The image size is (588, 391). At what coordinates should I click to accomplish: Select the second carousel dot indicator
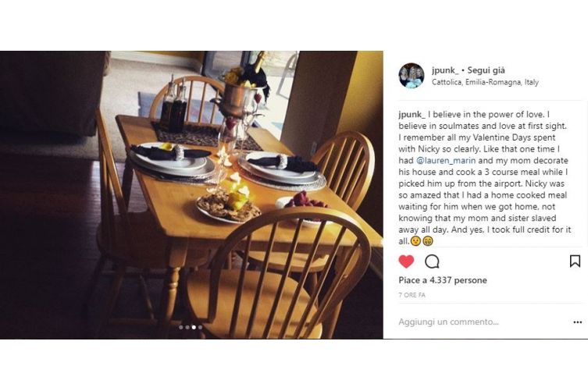(x=187, y=327)
